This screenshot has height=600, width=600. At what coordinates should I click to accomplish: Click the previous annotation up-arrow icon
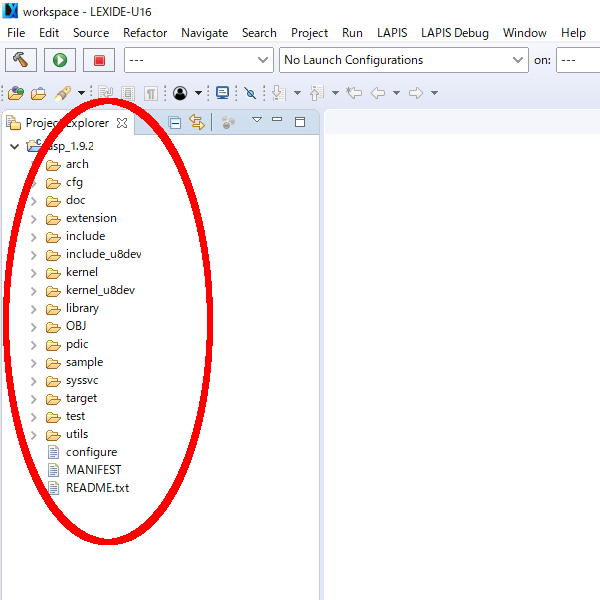click(x=316, y=93)
